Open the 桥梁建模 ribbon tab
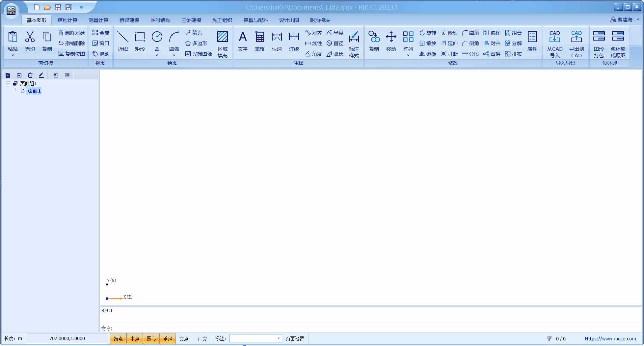This screenshot has width=644, height=346. click(x=129, y=20)
